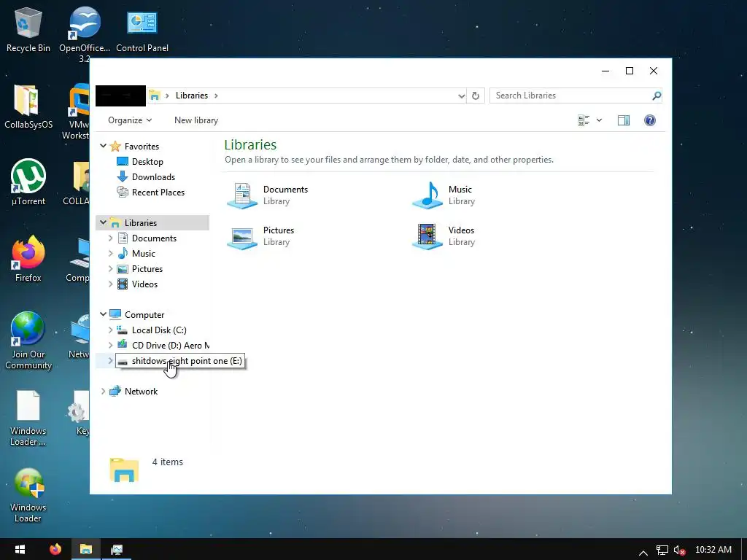Toggle the preview pane icon
The image size is (747, 560).
point(624,120)
